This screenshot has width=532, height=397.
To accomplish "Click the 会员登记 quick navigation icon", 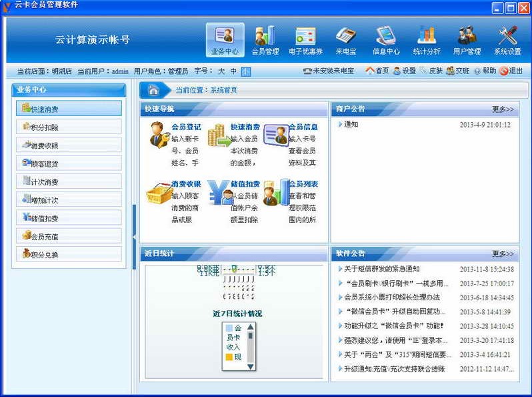I will (159, 135).
